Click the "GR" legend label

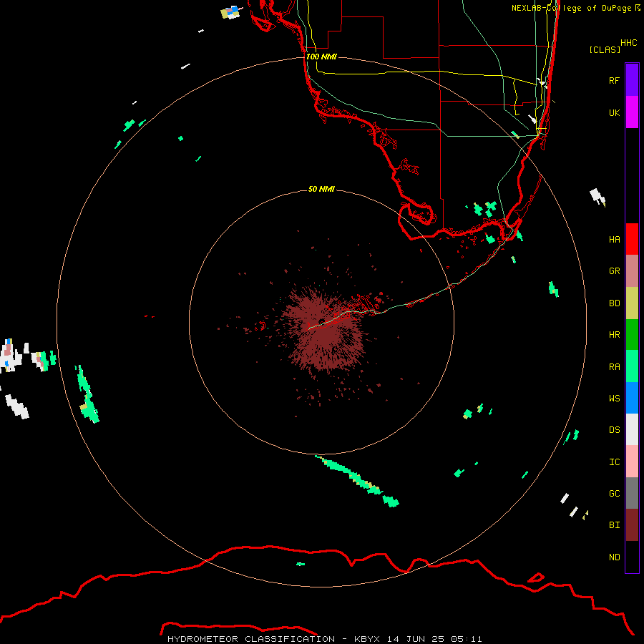pyautogui.click(x=614, y=271)
